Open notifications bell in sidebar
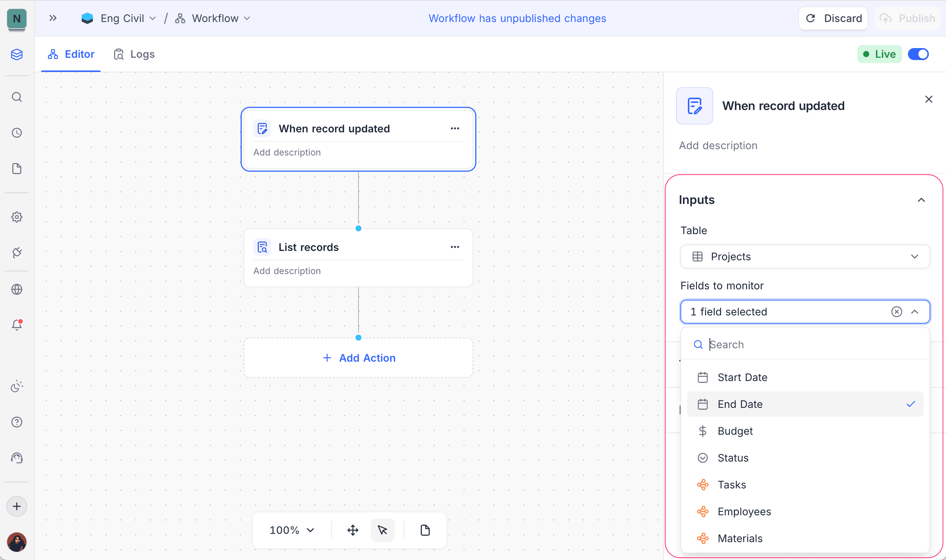946x560 pixels. point(17,325)
